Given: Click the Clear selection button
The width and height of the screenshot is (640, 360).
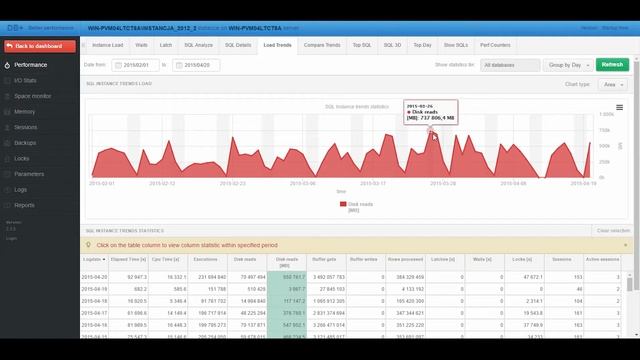Looking at the screenshot, I should 613,231.
